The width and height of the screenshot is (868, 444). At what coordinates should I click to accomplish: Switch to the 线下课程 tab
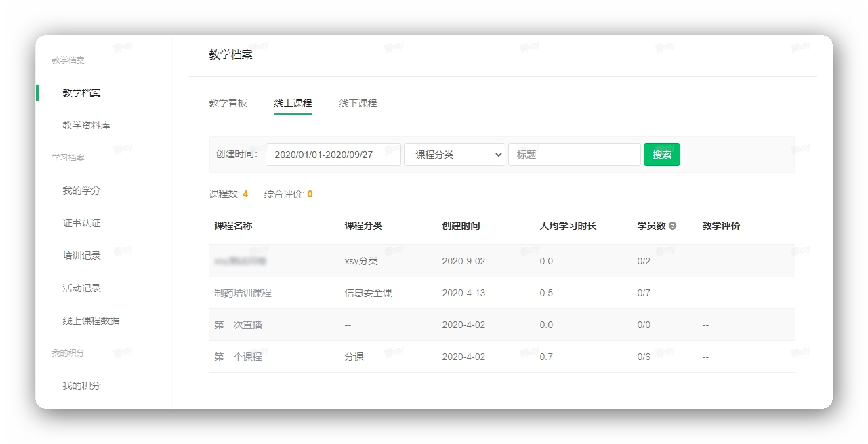(x=357, y=103)
